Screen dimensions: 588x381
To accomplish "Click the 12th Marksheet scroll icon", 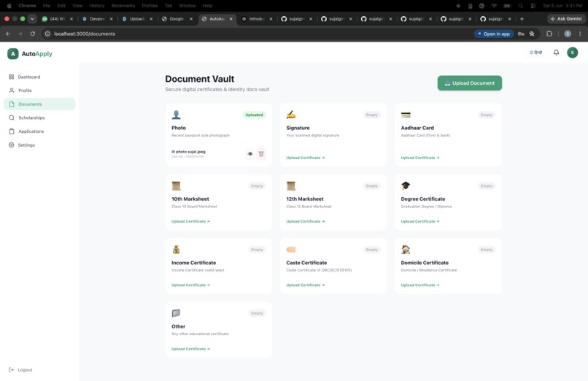I will click(291, 186).
